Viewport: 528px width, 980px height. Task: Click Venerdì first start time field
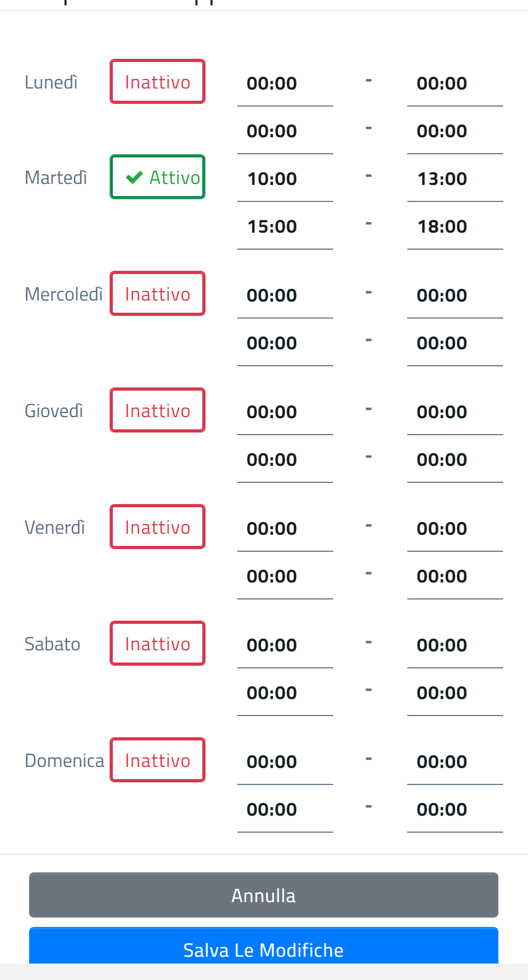pos(285,529)
